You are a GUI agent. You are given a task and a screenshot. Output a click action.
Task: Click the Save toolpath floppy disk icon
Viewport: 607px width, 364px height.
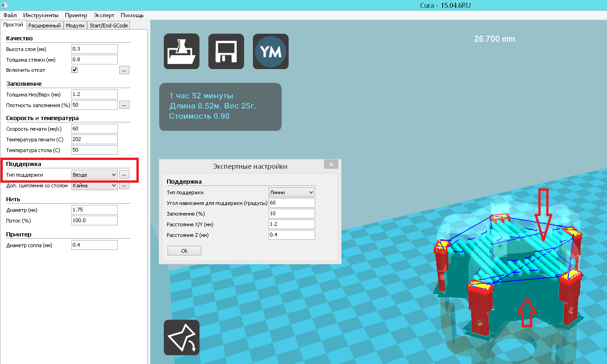[x=226, y=51]
